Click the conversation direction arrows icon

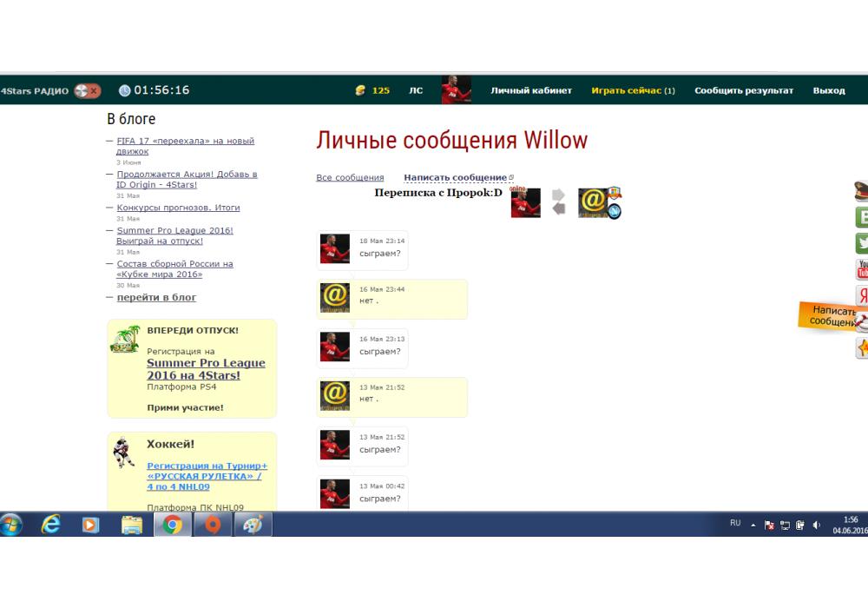click(558, 202)
